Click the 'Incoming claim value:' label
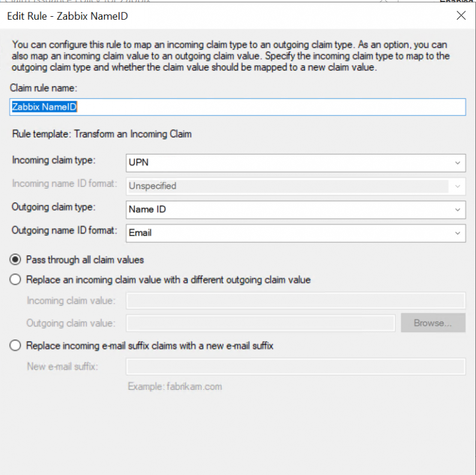Image resolution: width=476 pixels, height=475 pixels. [x=71, y=301]
